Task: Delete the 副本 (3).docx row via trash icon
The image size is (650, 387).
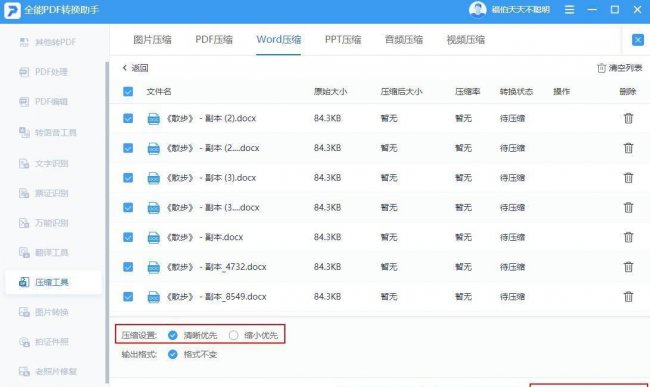Action: 628,177
